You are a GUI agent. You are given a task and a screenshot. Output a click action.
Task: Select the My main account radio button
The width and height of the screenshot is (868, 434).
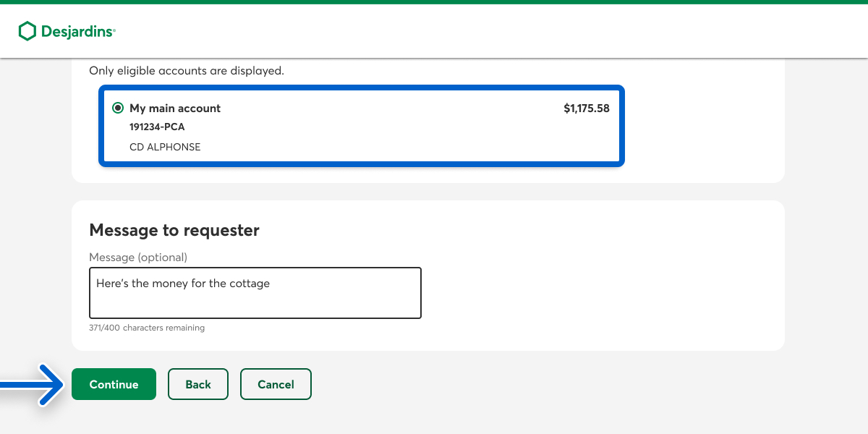[x=118, y=109]
